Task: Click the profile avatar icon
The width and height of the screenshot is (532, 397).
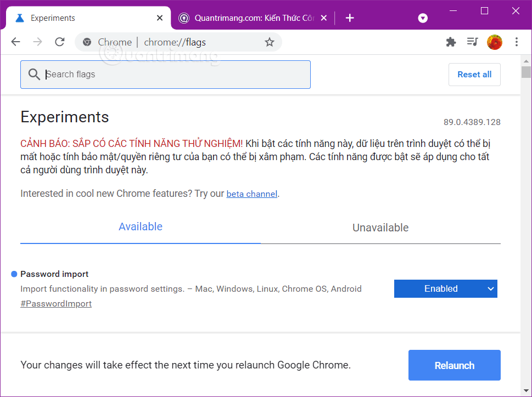Action: (x=494, y=42)
